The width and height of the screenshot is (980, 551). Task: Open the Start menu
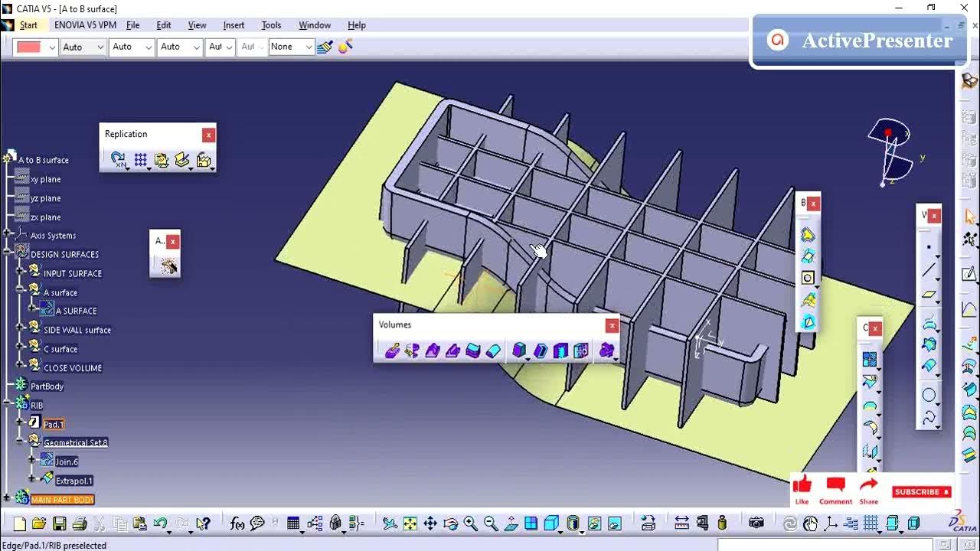click(x=28, y=25)
